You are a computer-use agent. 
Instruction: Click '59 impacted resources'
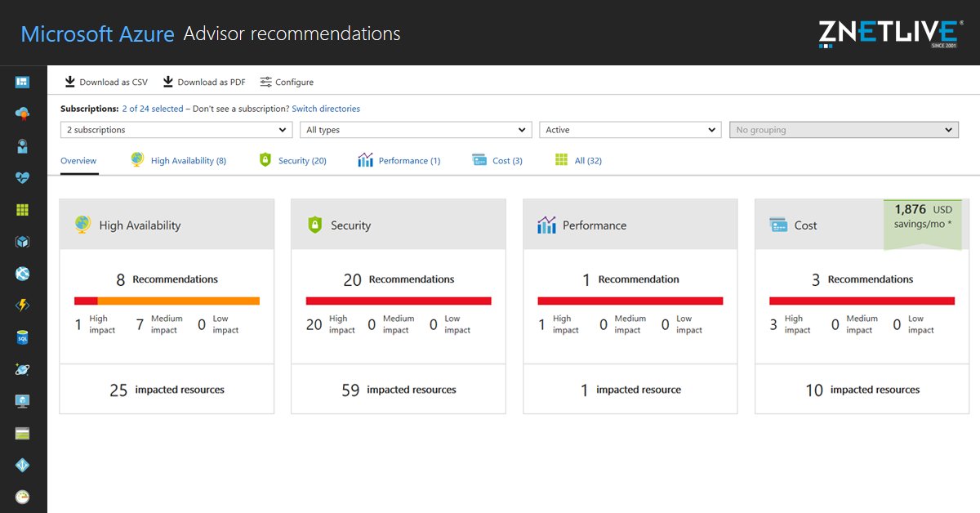[x=399, y=390]
